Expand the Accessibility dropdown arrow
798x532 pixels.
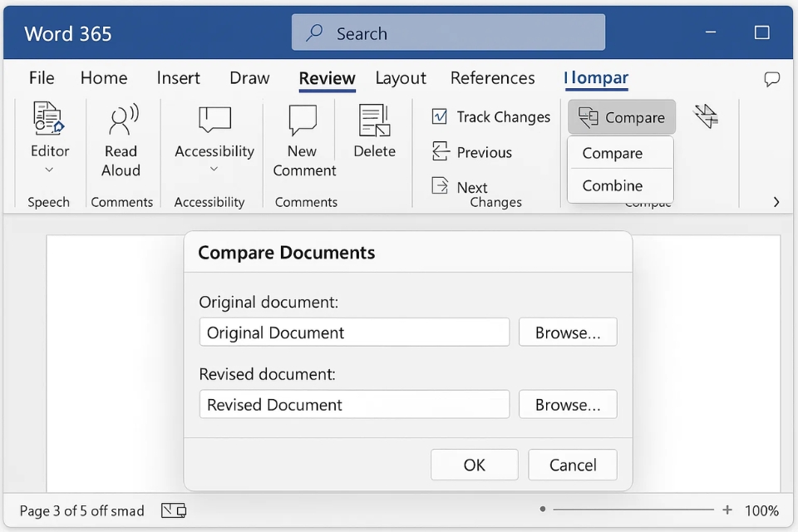point(214,170)
